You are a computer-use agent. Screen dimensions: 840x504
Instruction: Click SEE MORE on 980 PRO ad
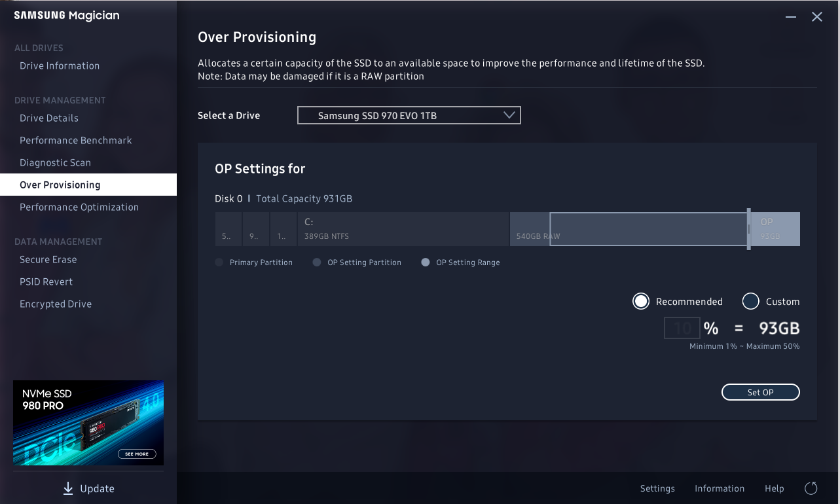tap(137, 454)
